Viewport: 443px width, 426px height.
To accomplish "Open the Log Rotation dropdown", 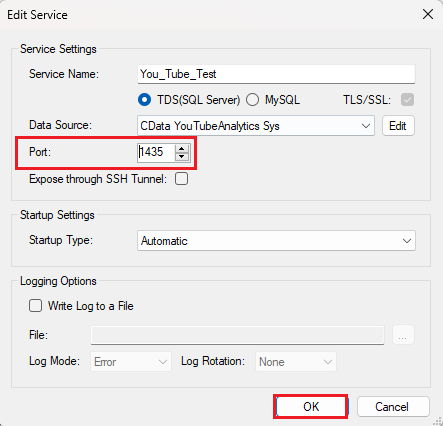I will point(296,361).
